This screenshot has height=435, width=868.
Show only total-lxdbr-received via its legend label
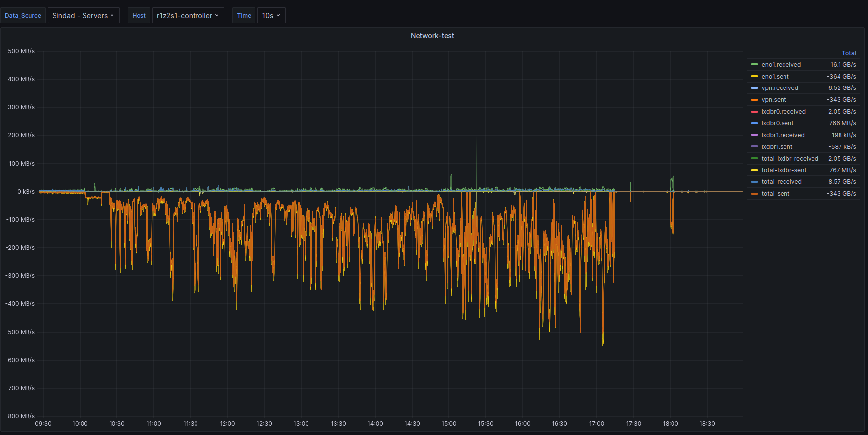(x=789, y=159)
